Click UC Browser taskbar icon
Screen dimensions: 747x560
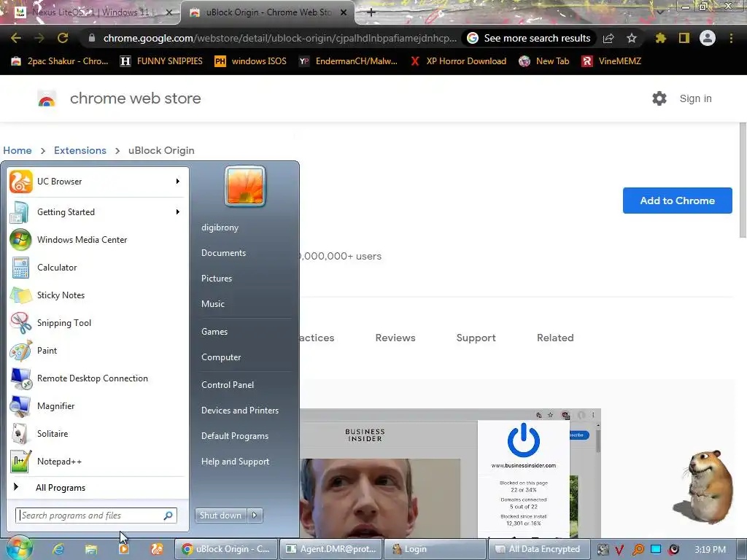click(157, 549)
